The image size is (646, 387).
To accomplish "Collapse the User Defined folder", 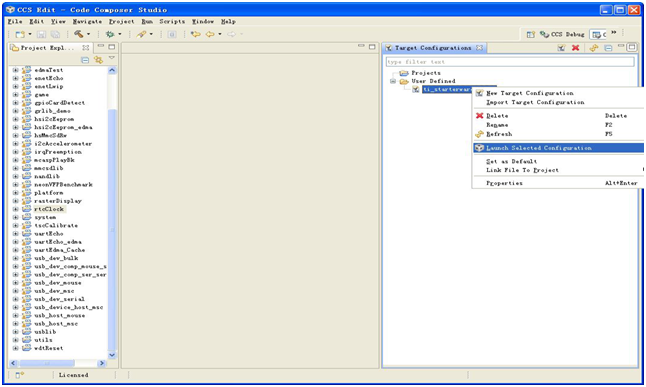I will coord(393,81).
